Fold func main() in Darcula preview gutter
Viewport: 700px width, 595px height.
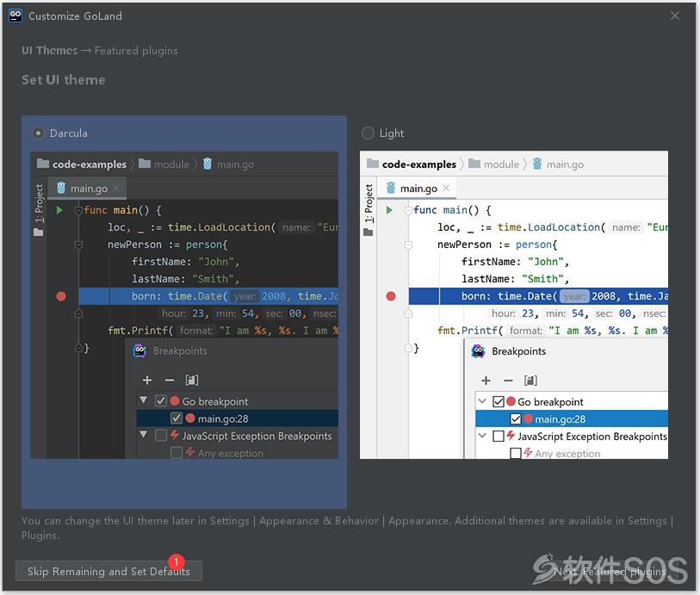tap(78, 210)
